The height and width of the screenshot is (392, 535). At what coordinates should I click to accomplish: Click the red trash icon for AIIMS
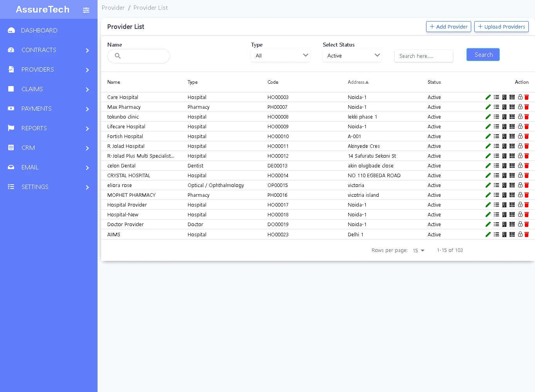(x=527, y=234)
